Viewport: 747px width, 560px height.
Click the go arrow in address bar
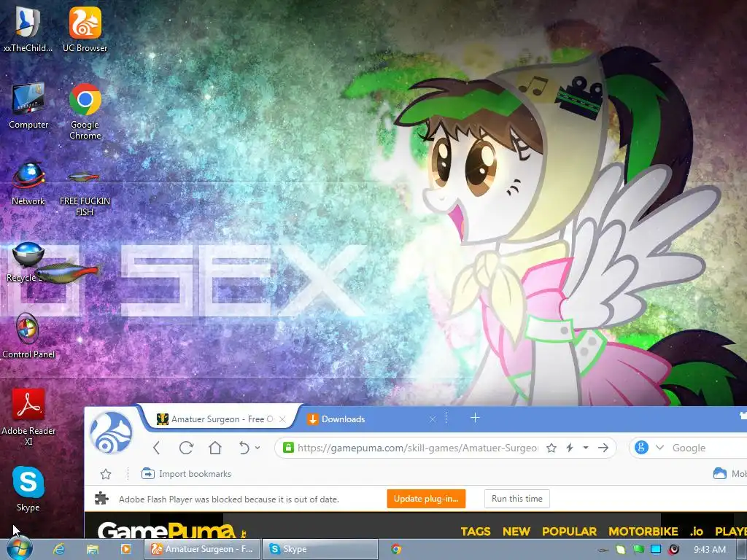pos(603,448)
